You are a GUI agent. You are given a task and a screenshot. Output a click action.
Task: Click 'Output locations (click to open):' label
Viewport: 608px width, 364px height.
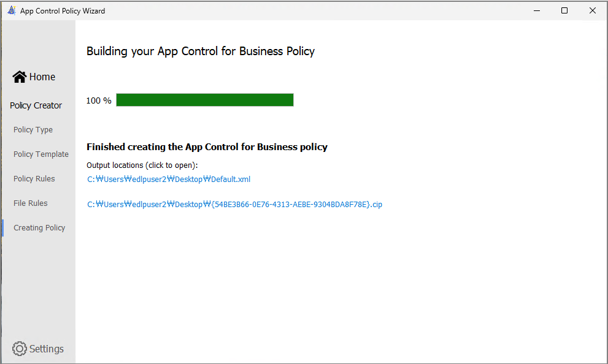142,165
